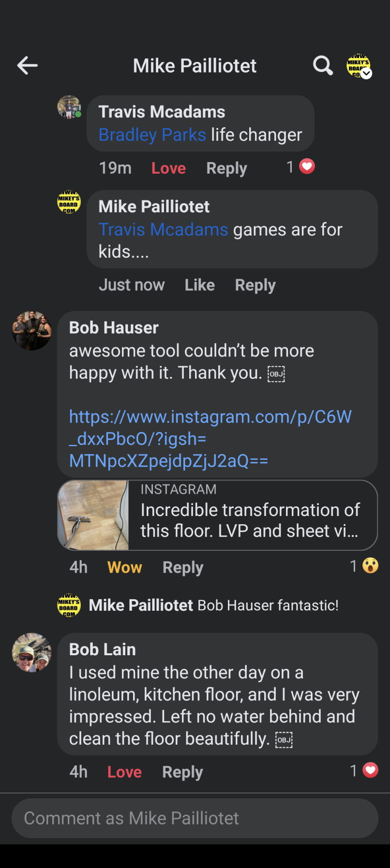390x868 pixels.
Task: Open search with the magnifier icon
Action: tap(323, 66)
